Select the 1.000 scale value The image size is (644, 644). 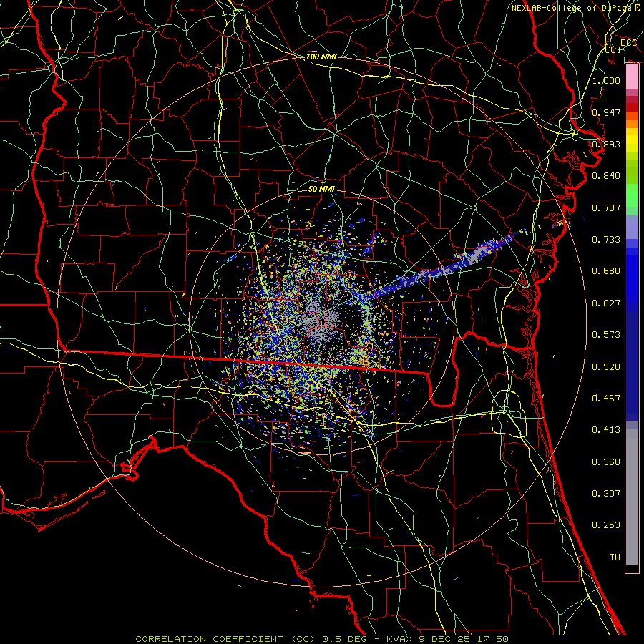point(606,80)
